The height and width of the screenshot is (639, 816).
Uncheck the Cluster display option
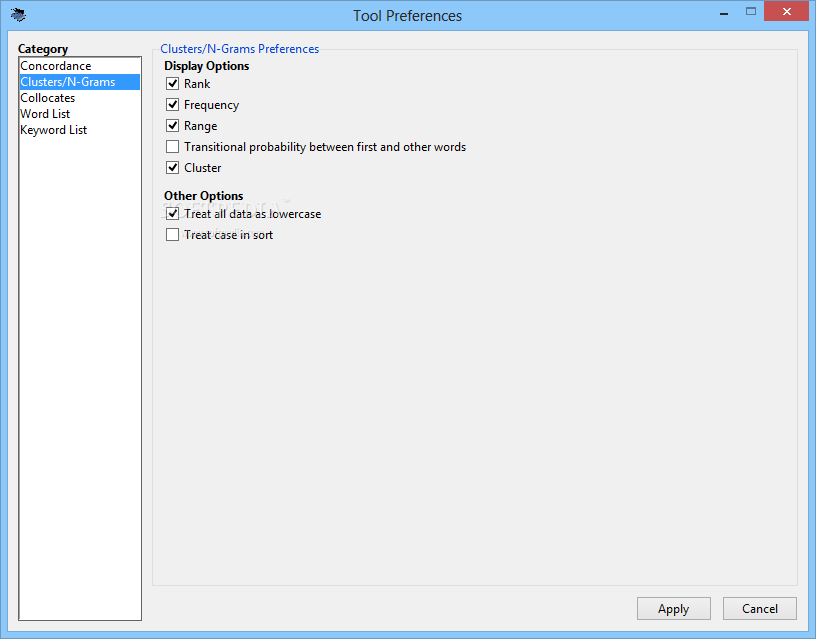point(173,168)
